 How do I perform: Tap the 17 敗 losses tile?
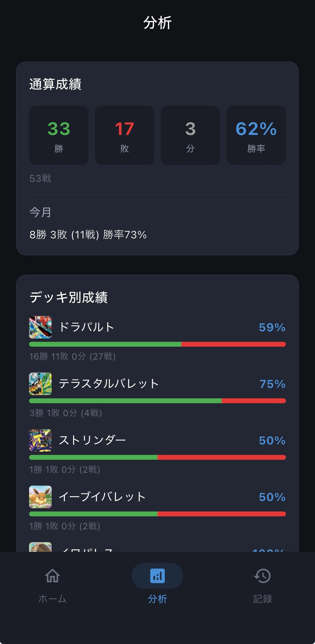pos(125,135)
